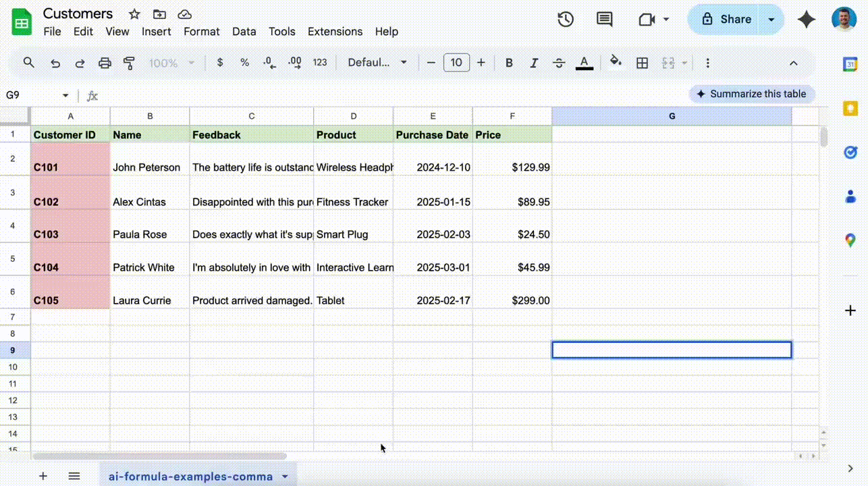Image resolution: width=868 pixels, height=486 pixels.
Task: Open the borders tool
Action: tap(643, 63)
